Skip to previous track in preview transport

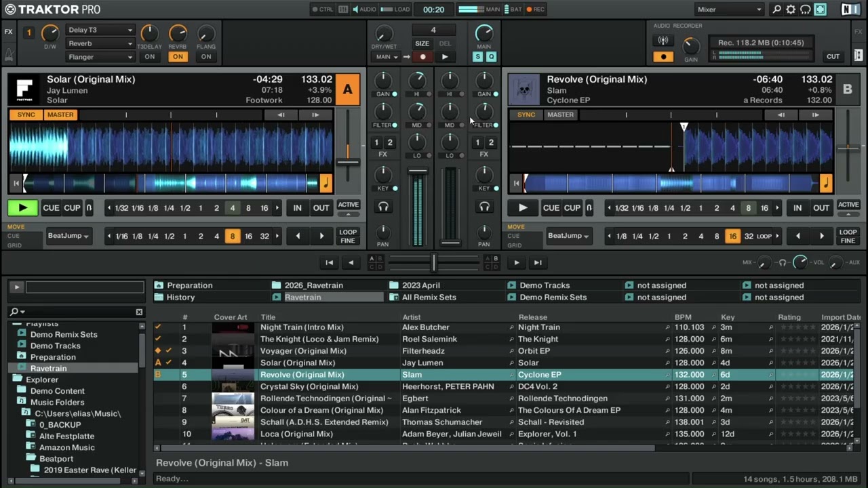[x=329, y=262]
